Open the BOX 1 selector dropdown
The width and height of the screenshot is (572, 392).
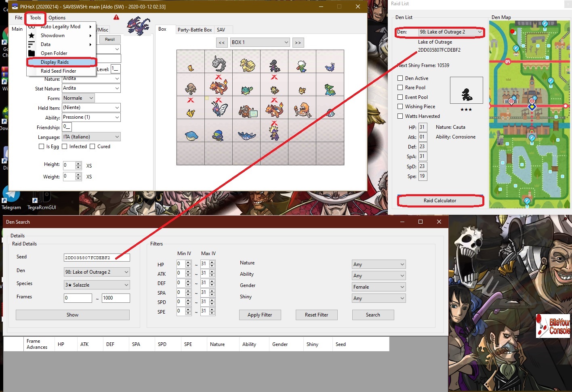coord(260,42)
